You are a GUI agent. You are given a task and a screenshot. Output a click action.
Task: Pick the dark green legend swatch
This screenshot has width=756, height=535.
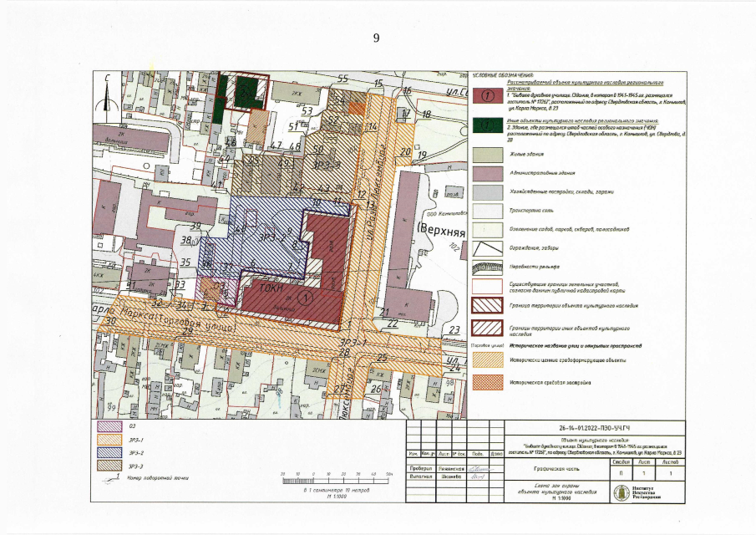point(487,125)
